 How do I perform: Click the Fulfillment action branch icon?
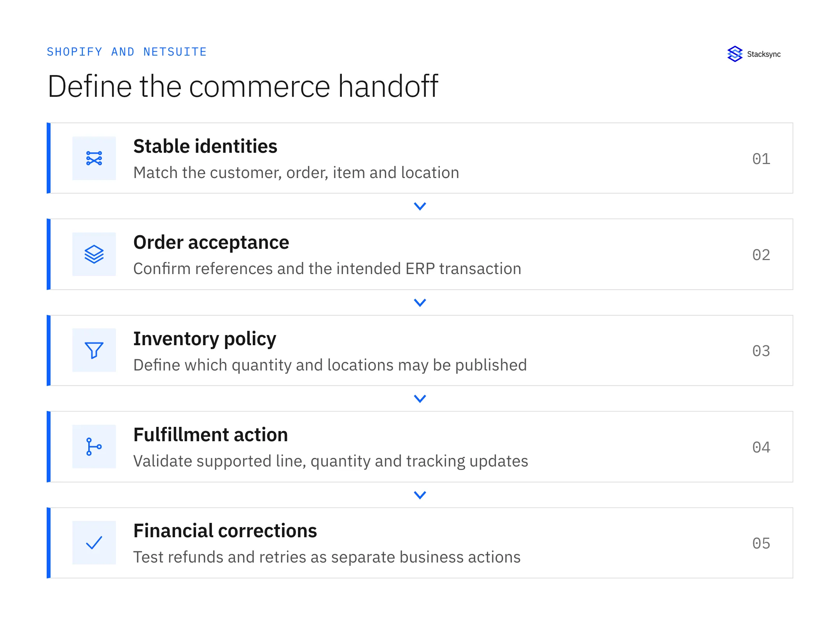click(x=94, y=447)
